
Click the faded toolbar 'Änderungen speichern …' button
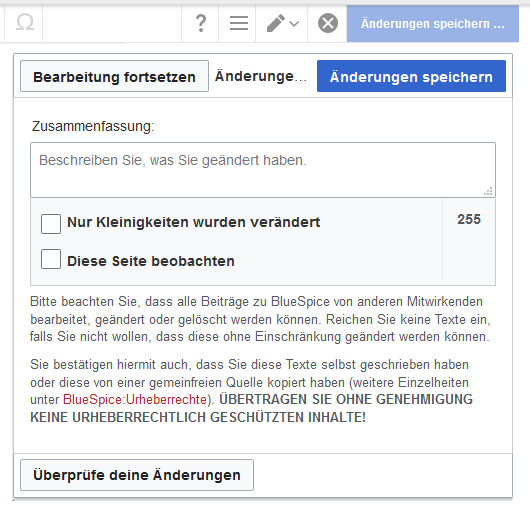click(433, 24)
